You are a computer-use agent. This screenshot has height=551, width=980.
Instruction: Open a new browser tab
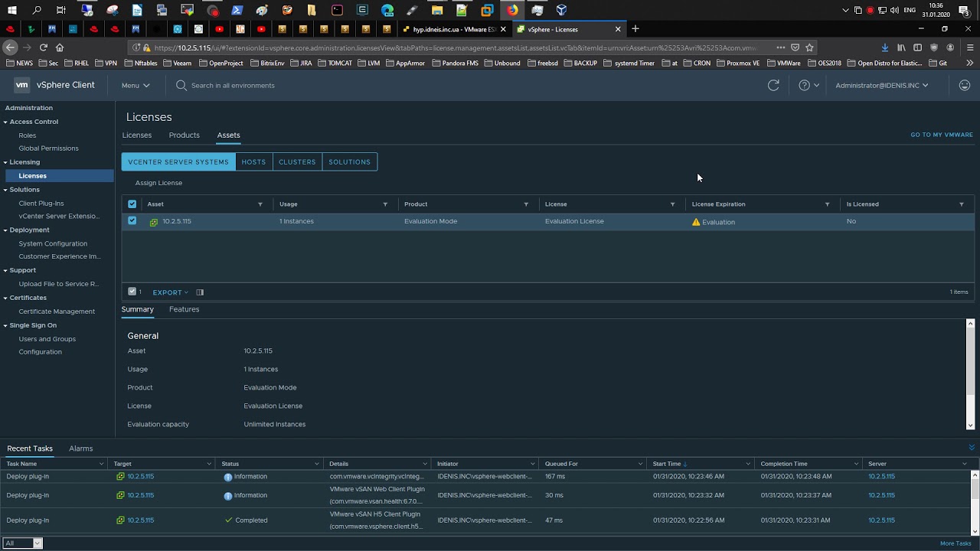click(x=635, y=29)
